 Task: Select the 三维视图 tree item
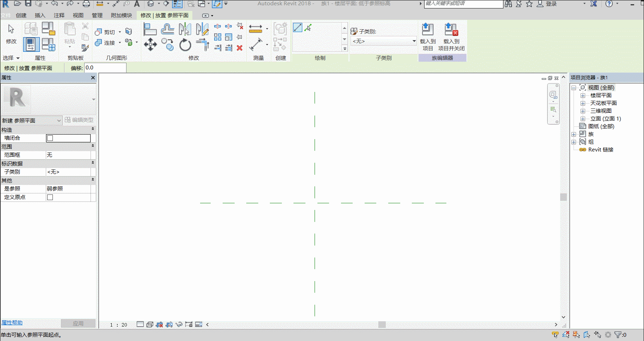click(x=601, y=111)
